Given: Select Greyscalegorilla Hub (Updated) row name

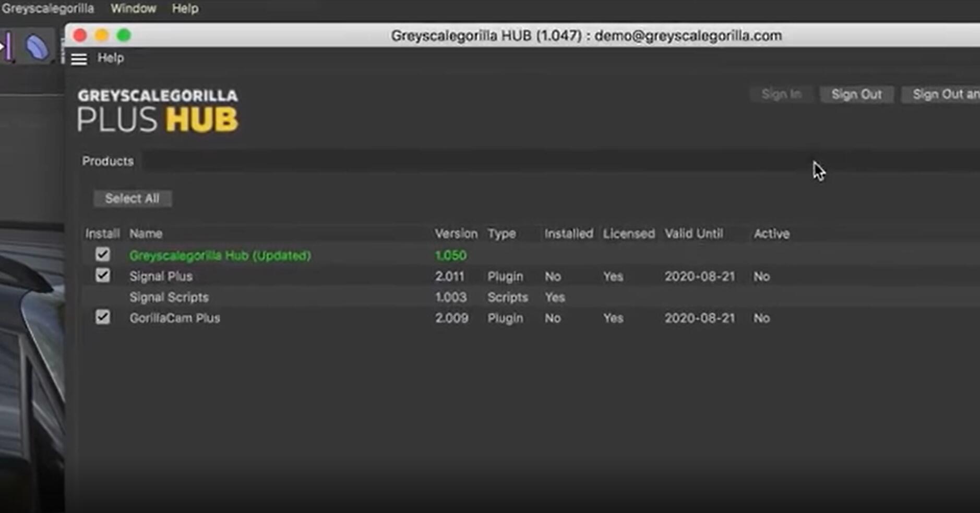Looking at the screenshot, I should [220, 255].
